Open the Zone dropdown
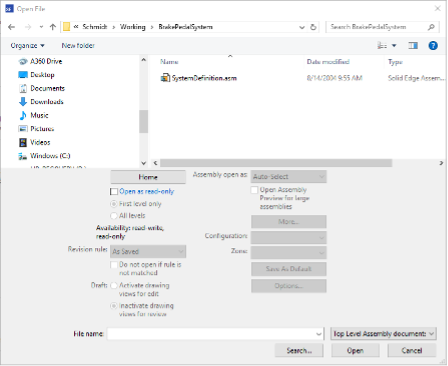The image size is (448, 366). 289,253
